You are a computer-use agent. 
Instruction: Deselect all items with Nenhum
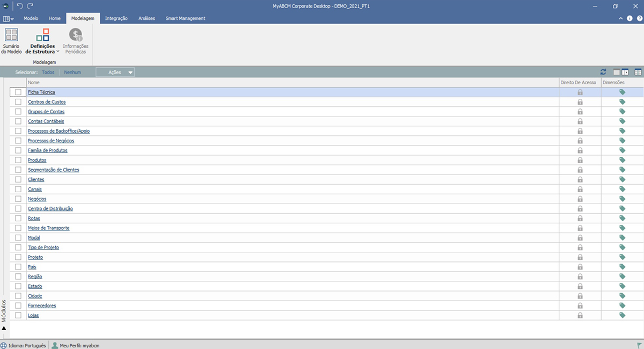(x=72, y=72)
